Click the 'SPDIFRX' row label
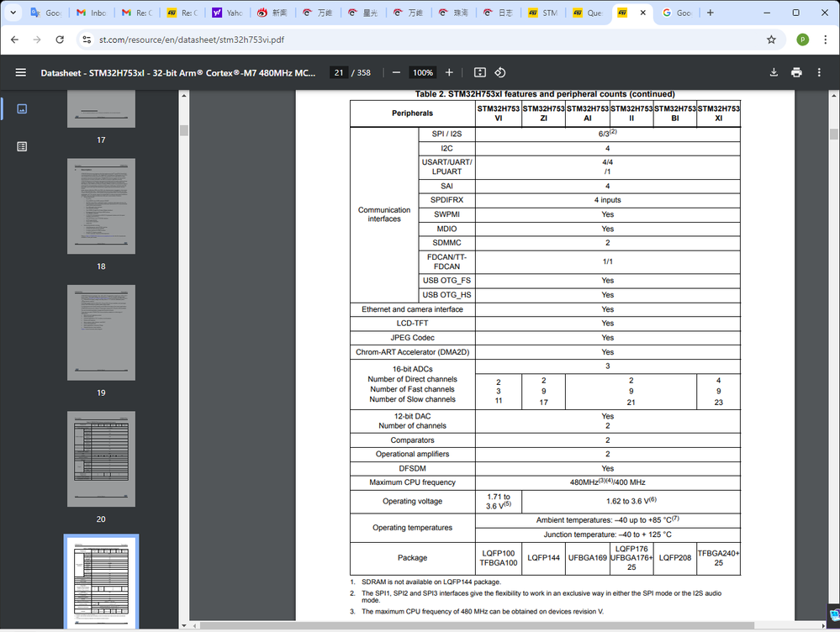 click(446, 200)
